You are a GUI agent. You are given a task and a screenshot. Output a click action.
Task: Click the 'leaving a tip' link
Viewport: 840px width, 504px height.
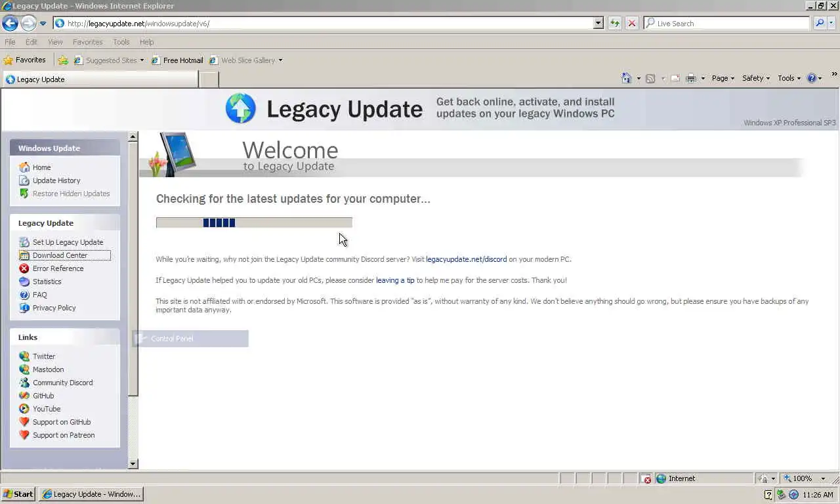coord(395,280)
